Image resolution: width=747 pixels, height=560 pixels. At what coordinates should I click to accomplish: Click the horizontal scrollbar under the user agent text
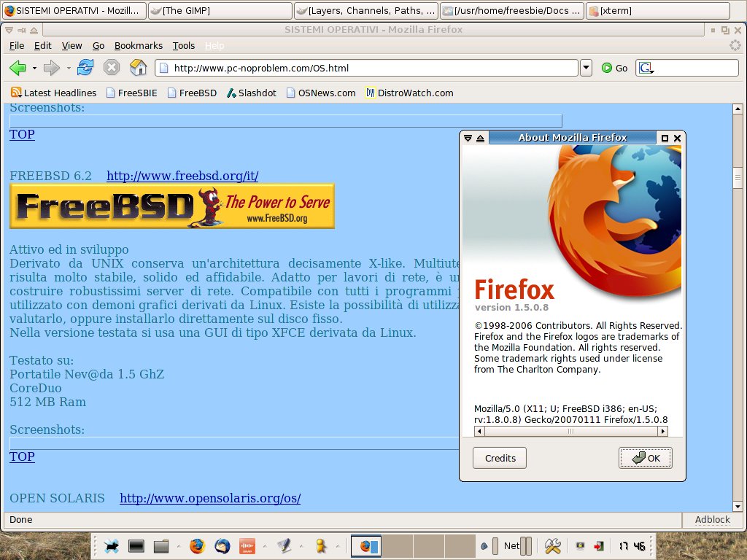570,432
